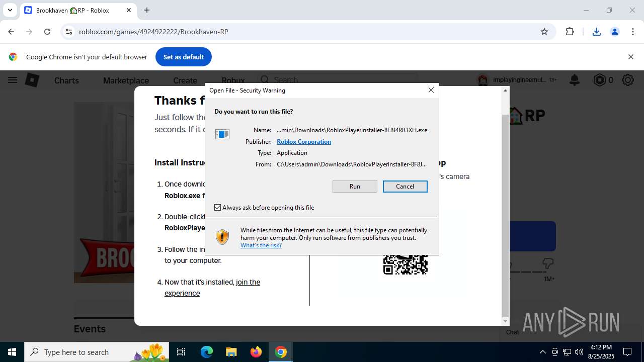
Task: Go back to the previous page
Action: point(11,32)
